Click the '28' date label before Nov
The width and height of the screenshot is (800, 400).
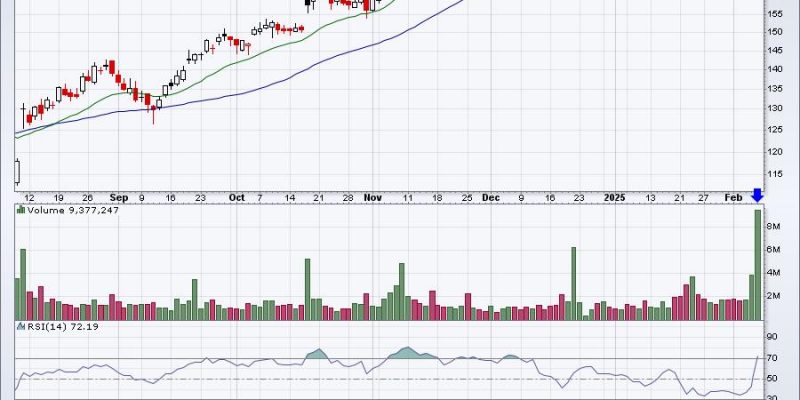point(348,198)
